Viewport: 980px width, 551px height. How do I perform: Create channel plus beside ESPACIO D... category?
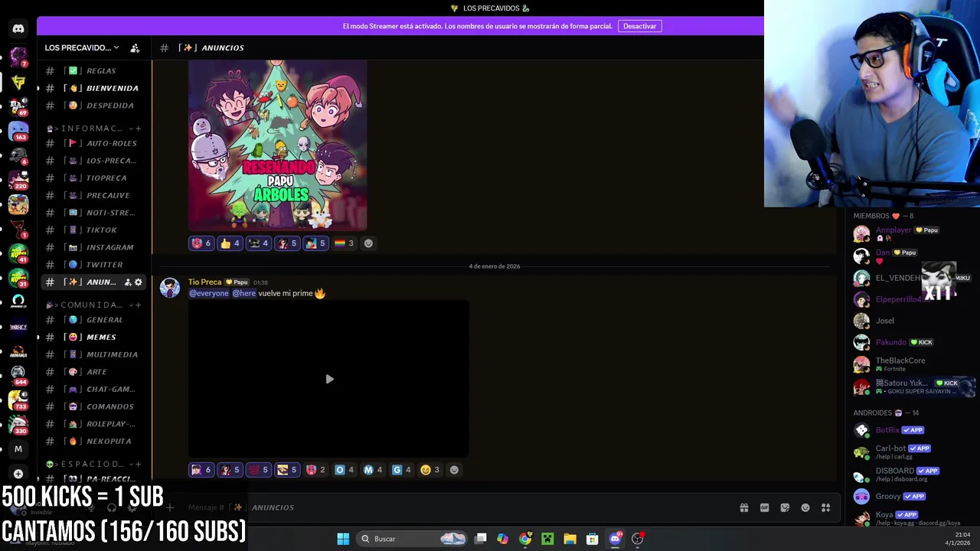pos(138,464)
